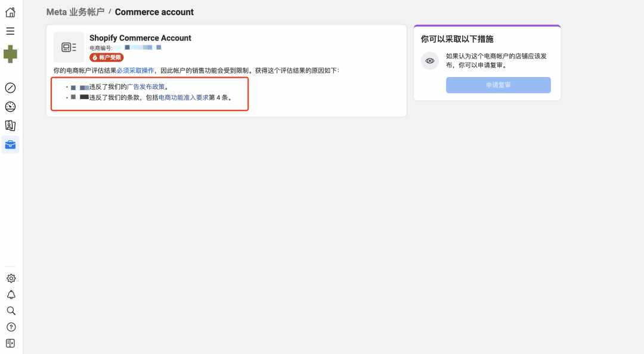This screenshot has height=354, width=644.
Task: Open the 必须采取操作 link
Action: [135, 70]
